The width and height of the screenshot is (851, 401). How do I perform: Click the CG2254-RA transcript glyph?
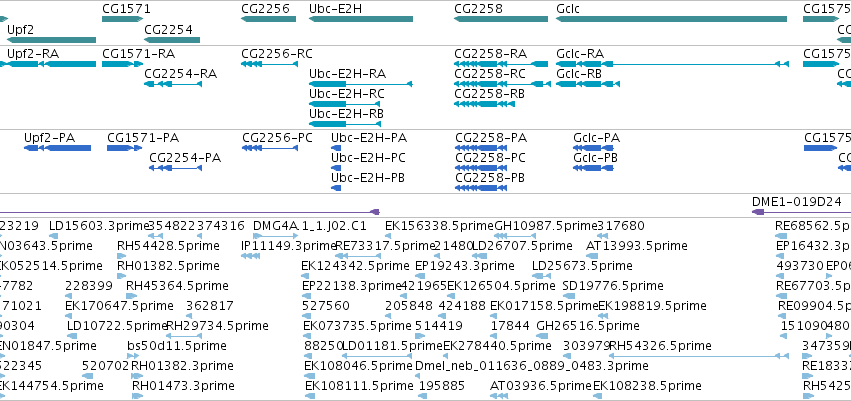pyautogui.click(x=173, y=84)
